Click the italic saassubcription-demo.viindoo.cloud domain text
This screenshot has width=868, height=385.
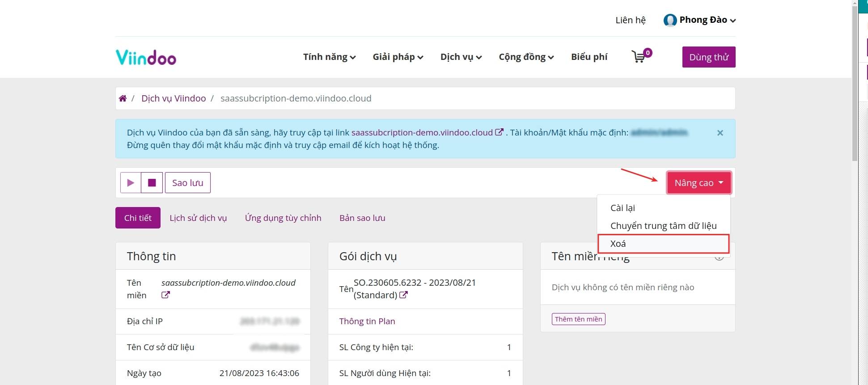[229, 283]
